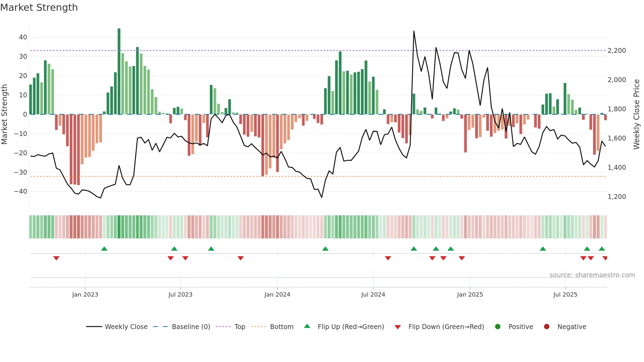644x362 pixels.
Task: Click the last flip-down marker before Jan 2025
Action: pos(462,258)
